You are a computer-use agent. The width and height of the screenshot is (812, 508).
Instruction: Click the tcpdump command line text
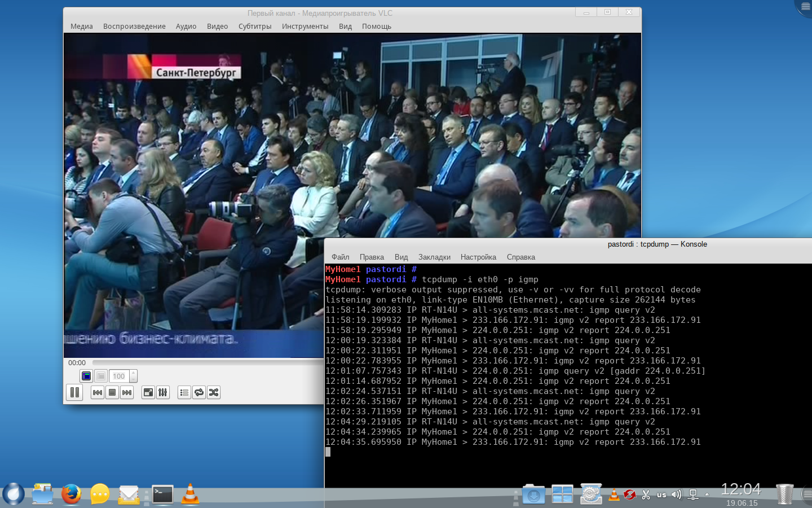pos(480,279)
